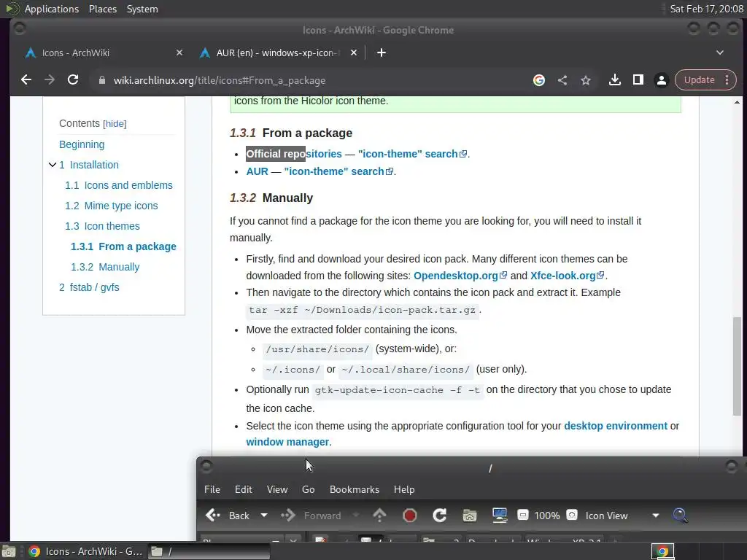Click Chrome page vertical scrollbar thumb
The image size is (747, 560).
coord(737,366)
